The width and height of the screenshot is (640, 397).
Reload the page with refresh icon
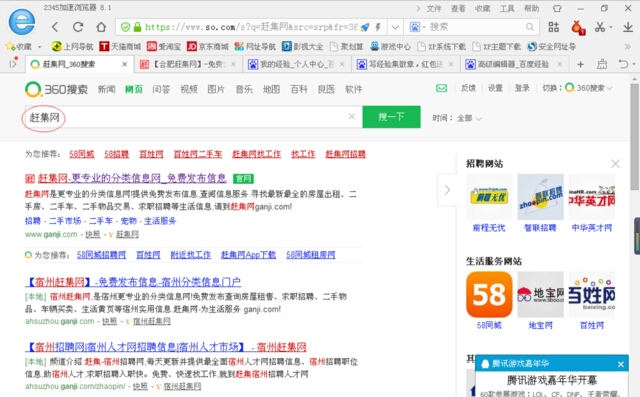tap(78, 27)
